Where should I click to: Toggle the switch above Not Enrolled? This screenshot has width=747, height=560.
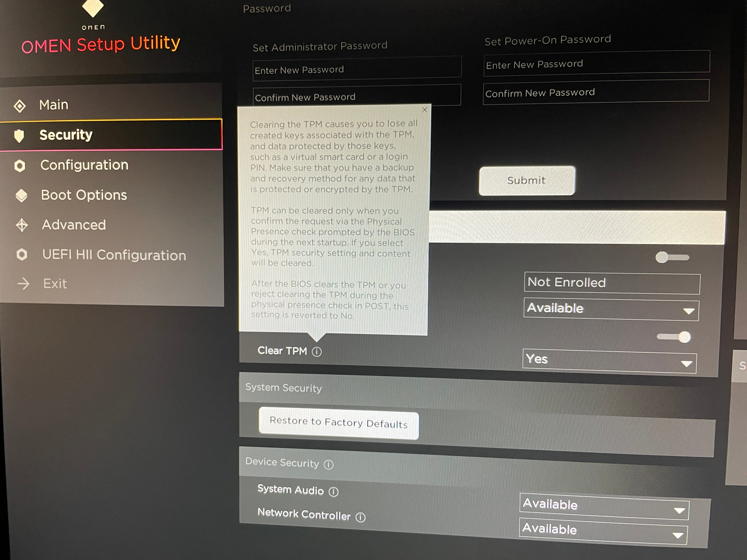[x=672, y=258]
